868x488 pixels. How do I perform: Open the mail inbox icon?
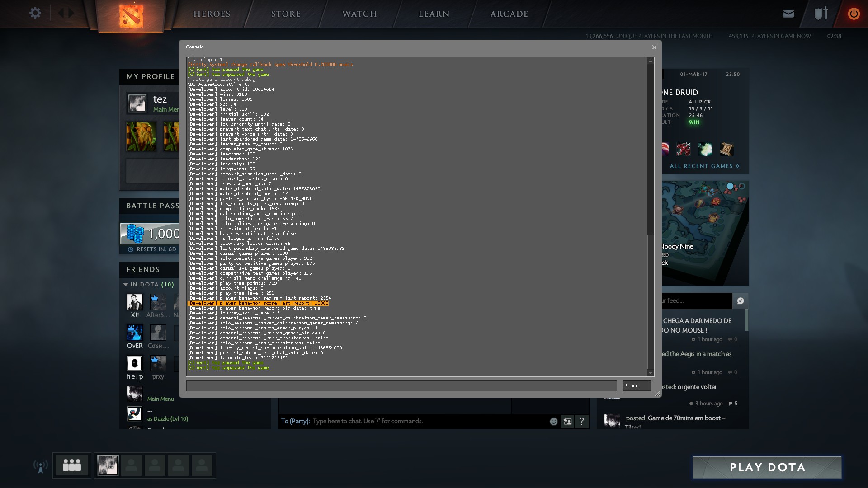coord(788,14)
